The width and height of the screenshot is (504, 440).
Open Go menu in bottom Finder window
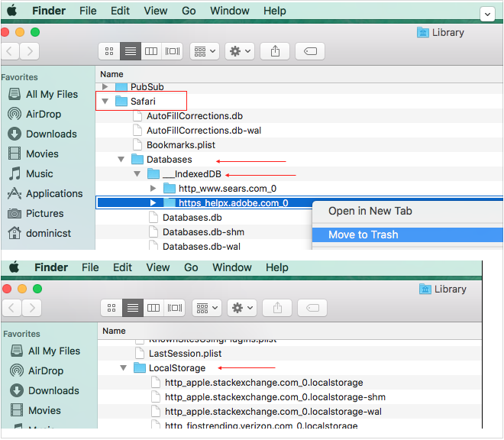(x=191, y=267)
